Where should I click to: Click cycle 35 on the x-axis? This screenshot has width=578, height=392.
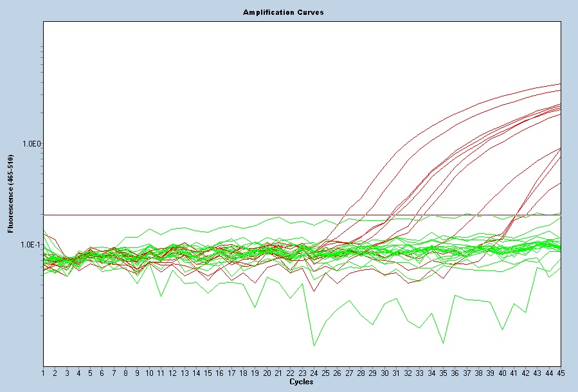pyautogui.click(x=443, y=373)
